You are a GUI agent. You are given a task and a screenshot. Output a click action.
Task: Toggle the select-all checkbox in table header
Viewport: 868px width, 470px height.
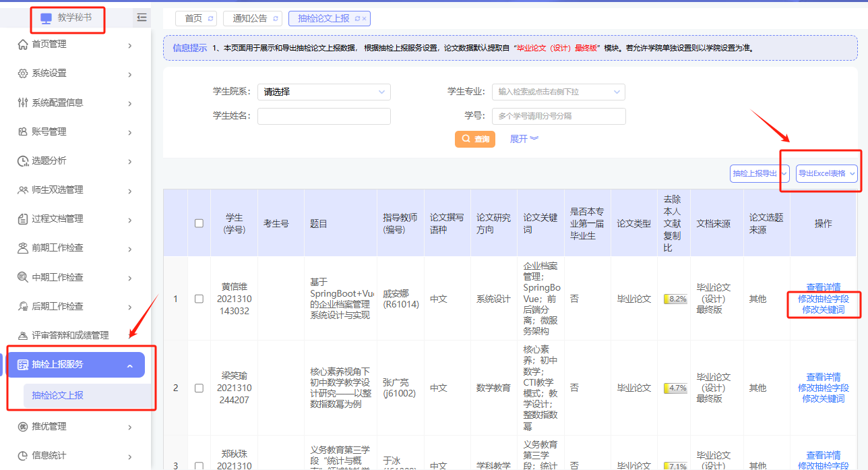pyautogui.click(x=199, y=223)
